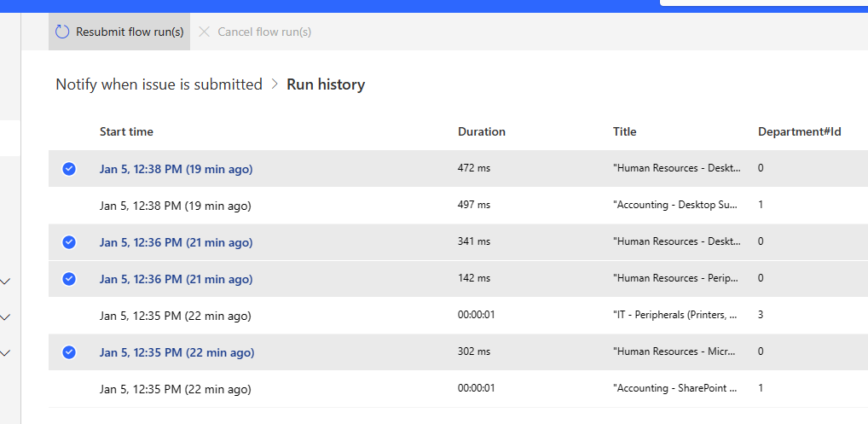Click the 00:00:01 duration in the IT - Peripherals row
The height and width of the screenshot is (424, 868).
point(476,315)
